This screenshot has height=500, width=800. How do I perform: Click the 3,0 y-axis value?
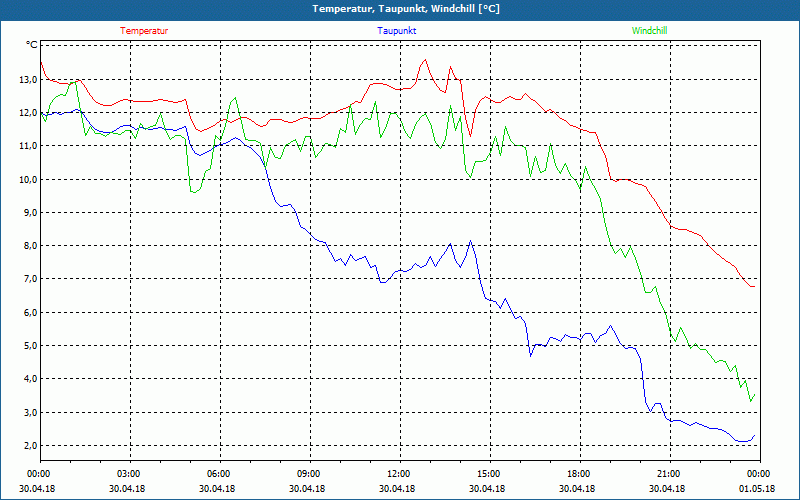pos(30,412)
